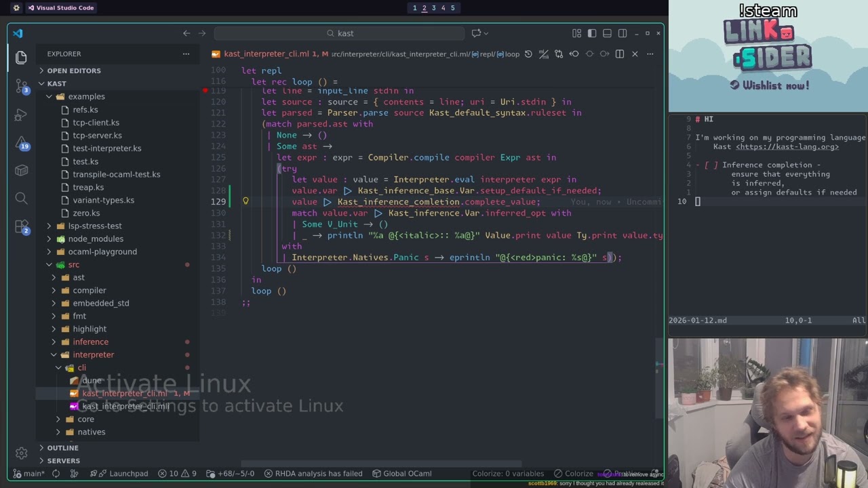Click the +68/~5/-0 changes status item
The height and width of the screenshot is (488, 868).
pyautogui.click(x=231, y=473)
